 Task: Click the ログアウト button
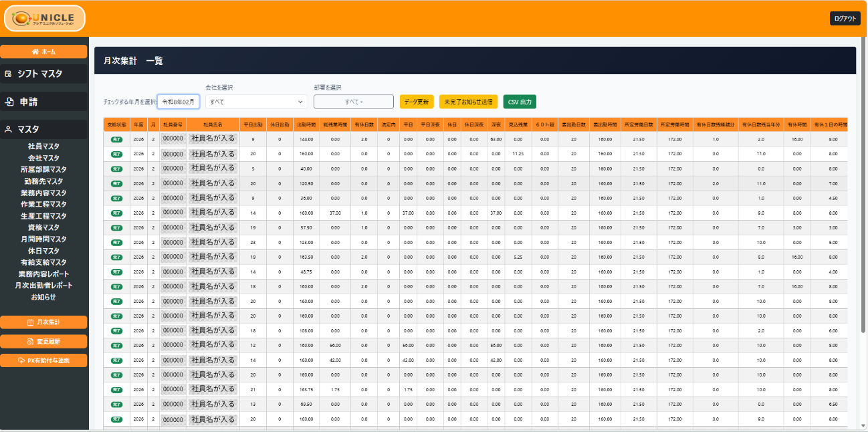point(845,19)
